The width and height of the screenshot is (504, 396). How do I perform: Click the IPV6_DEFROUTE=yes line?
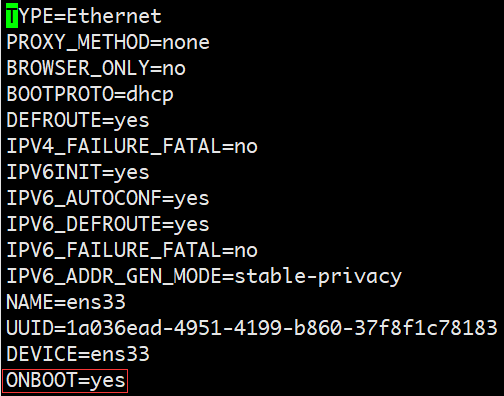coord(108,224)
